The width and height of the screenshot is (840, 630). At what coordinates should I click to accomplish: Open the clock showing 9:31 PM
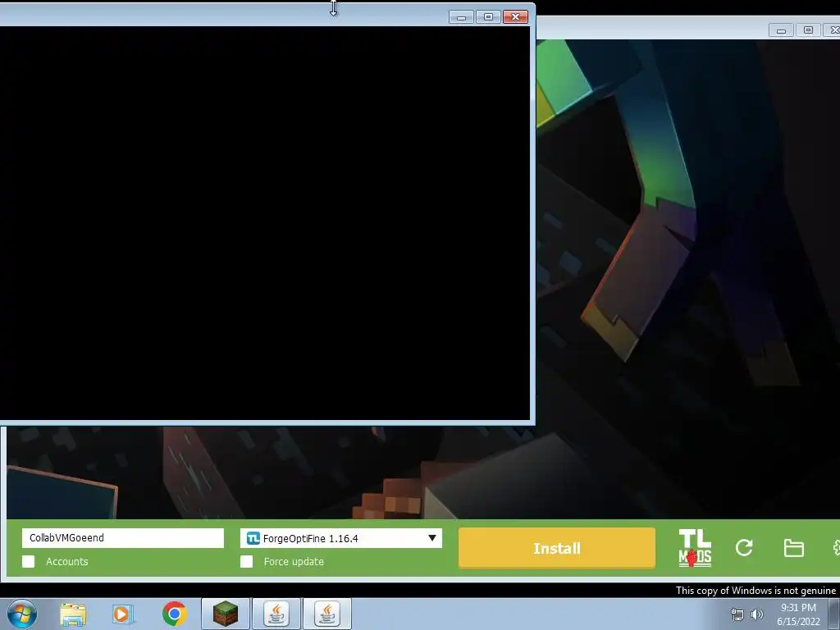click(x=798, y=614)
